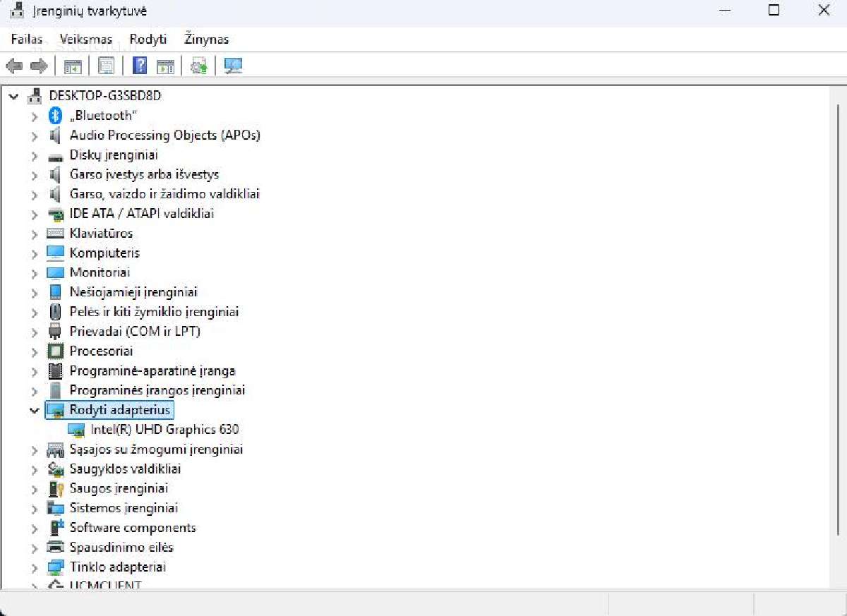Viewport: 847px width, 616px height.
Task: Toggle the console tree pane toolbar icon
Action: pyautogui.click(x=73, y=66)
